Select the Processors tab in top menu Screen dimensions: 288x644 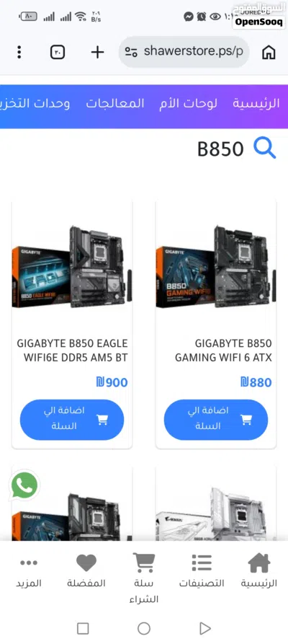point(115,104)
